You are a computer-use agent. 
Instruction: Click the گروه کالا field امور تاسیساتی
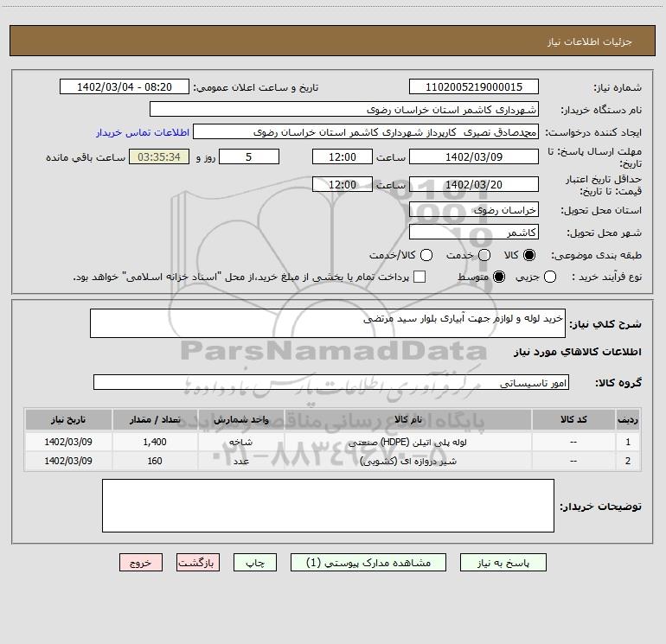coord(331,382)
